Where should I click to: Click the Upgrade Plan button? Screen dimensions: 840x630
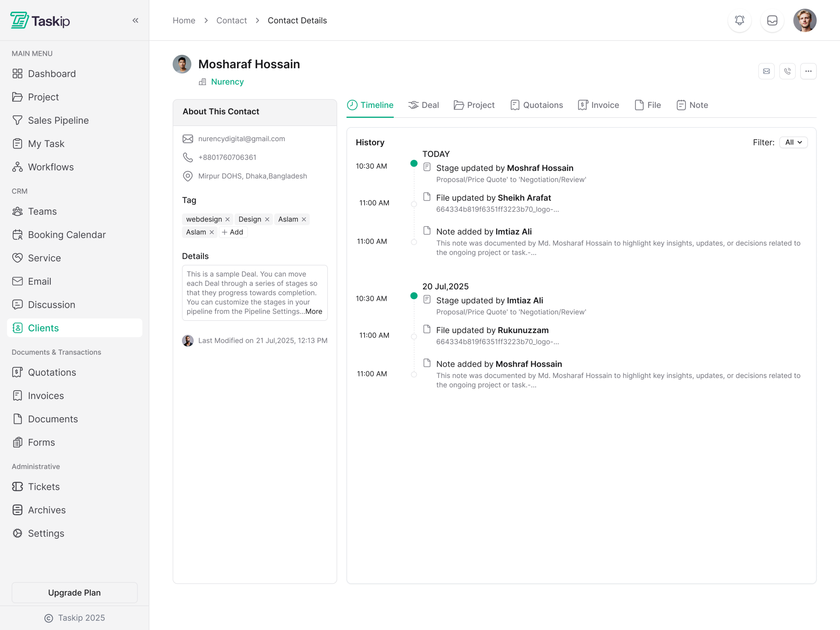click(x=74, y=592)
